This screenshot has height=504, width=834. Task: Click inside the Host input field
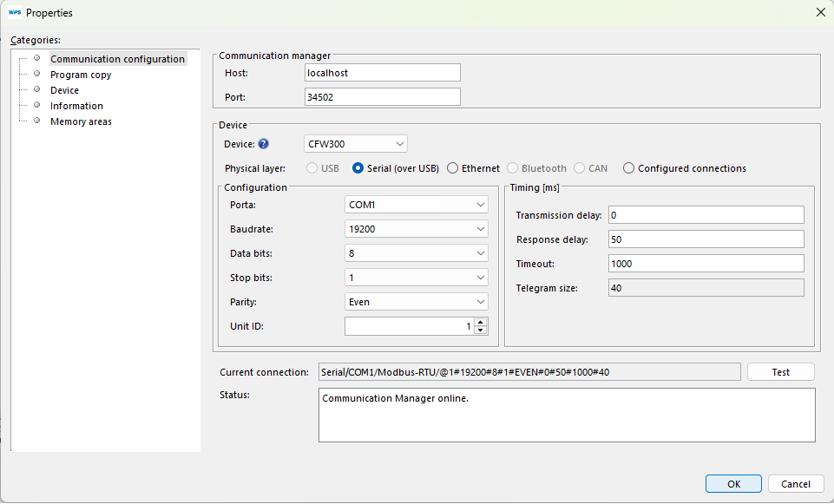pyautogui.click(x=382, y=72)
